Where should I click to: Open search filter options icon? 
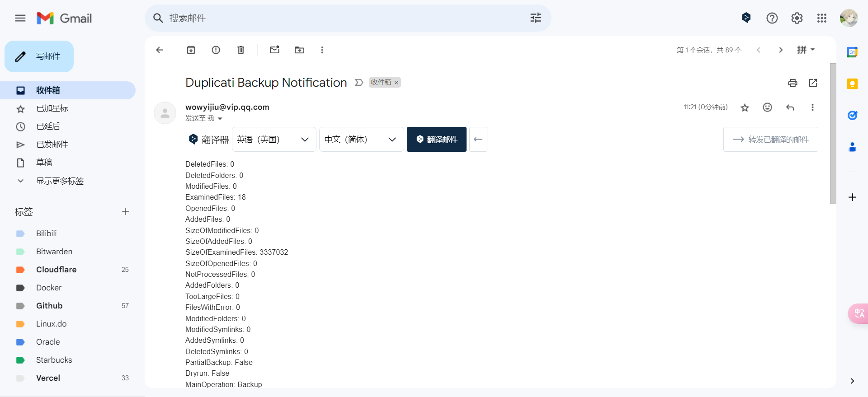(536, 18)
